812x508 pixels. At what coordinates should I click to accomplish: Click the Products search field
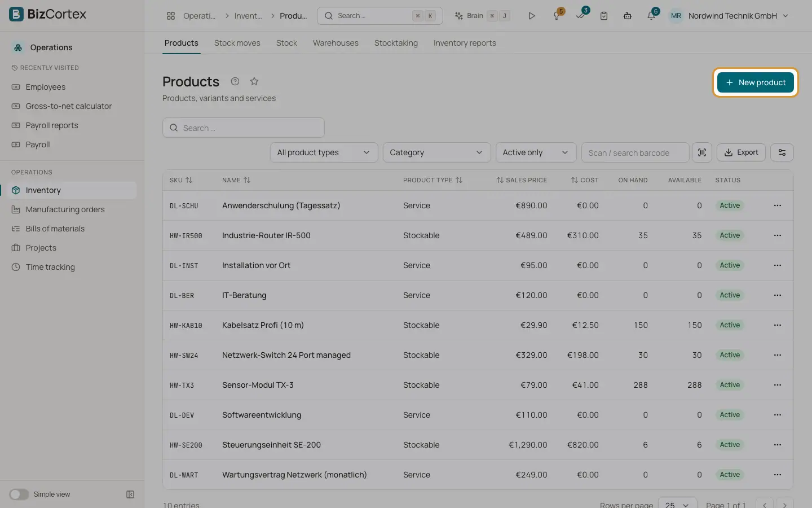[x=244, y=128]
